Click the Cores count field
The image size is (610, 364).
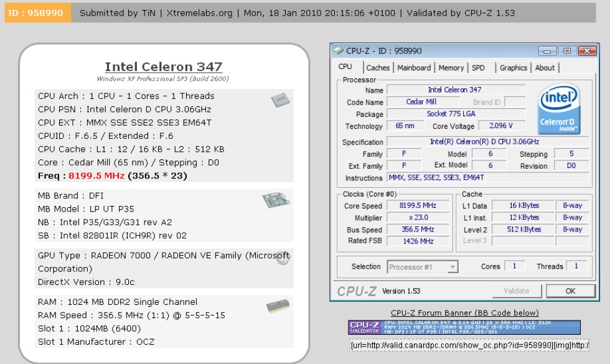pyautogui.click(x=515, y=266)
